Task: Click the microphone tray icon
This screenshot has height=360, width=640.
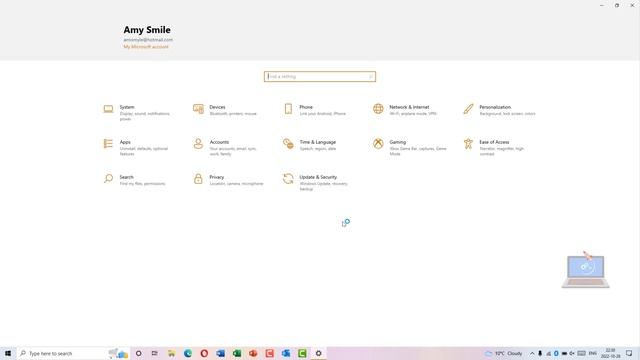Action: tap(540, 353)
